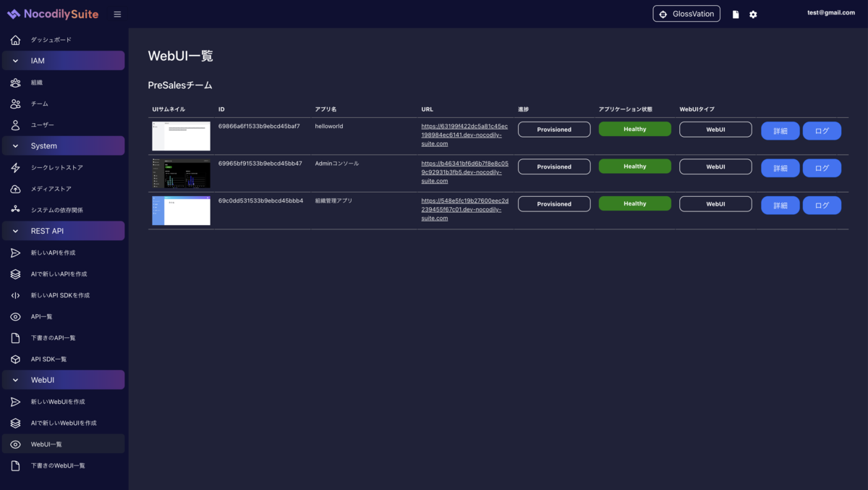868x490 pixels.
Task: Select 下書きのWebUI一覧 menu item
Action: tap(64, 465)
